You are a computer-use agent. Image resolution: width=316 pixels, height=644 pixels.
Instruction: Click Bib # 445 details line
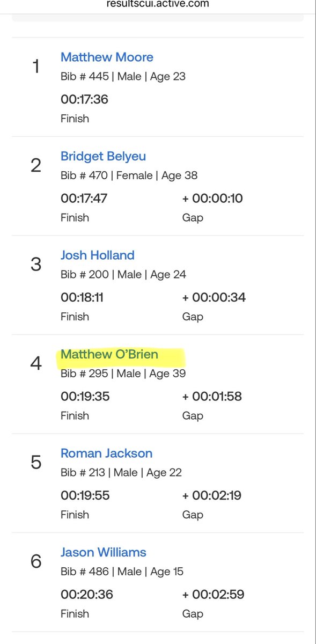pyautogui.click(x=123, y=76)
